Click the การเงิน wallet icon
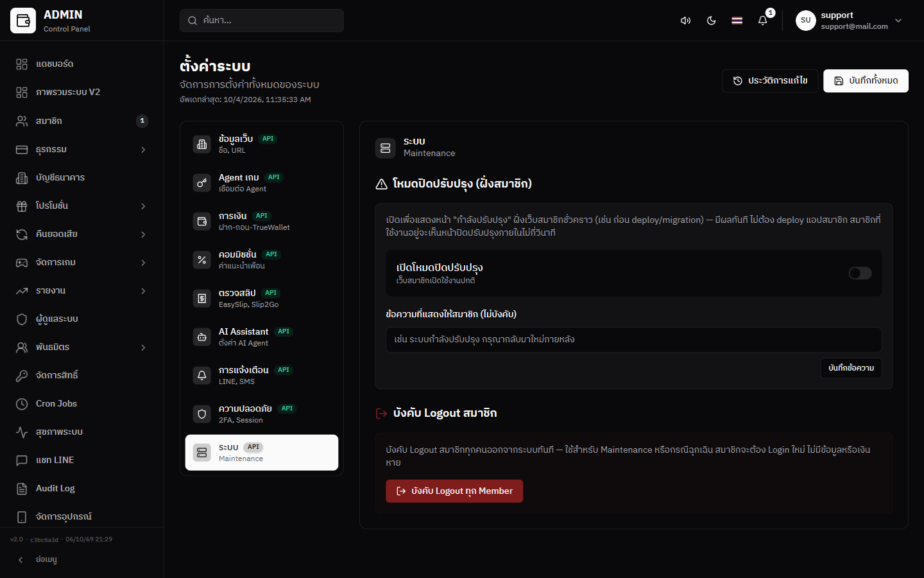 (201, 222)
